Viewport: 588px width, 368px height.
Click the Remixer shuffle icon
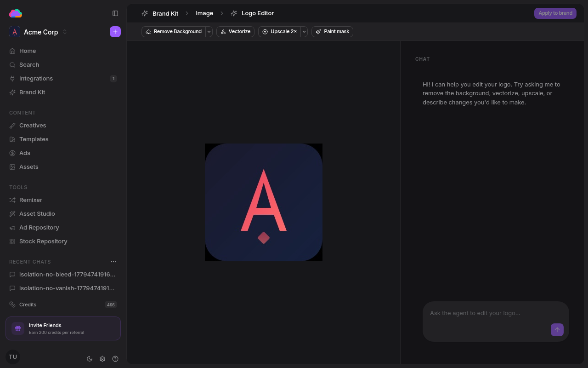(x=12, y=200)
